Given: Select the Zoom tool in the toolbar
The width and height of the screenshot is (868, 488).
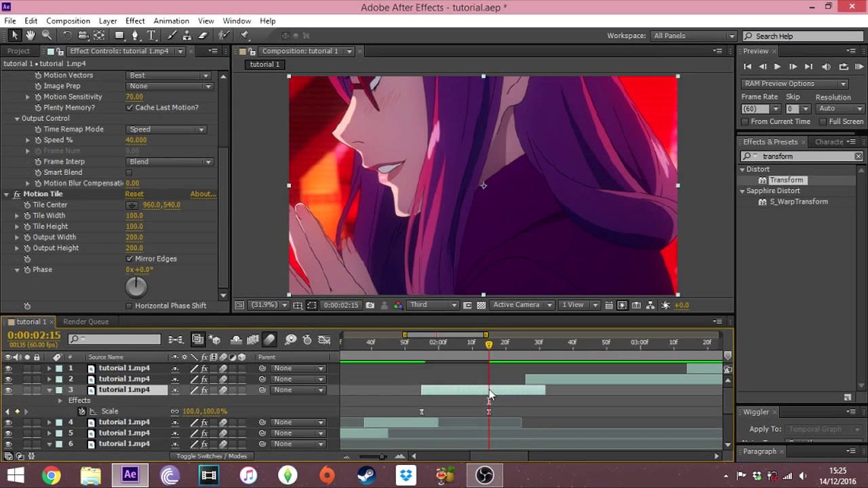Looking at the screenshot, I should coord(47,35).
